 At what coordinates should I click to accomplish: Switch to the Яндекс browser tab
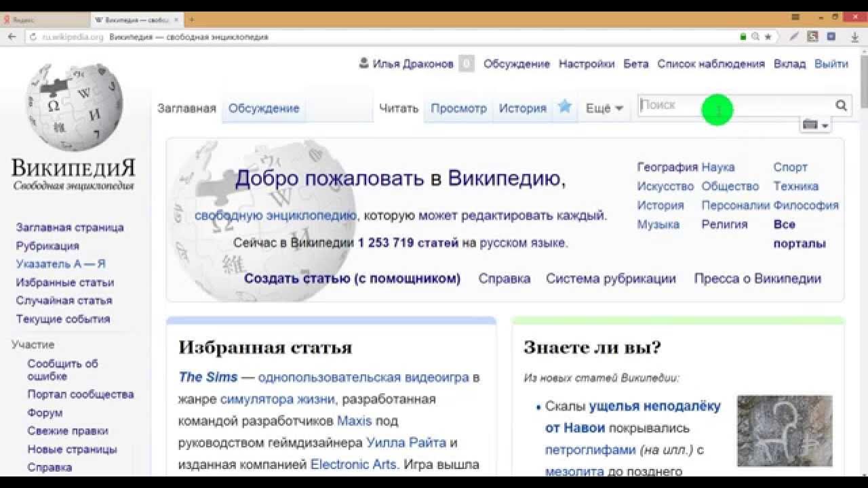click(x=45, y=20)
